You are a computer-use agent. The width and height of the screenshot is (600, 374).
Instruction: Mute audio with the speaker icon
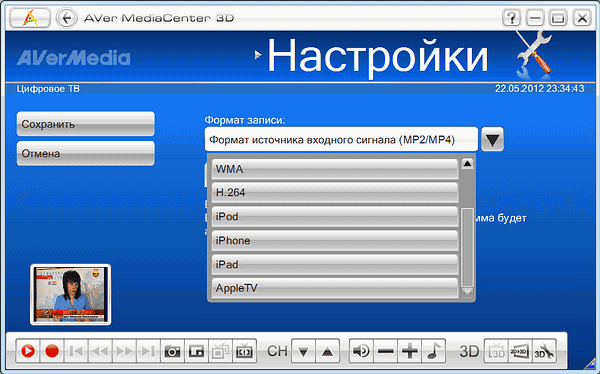[362, 351]
